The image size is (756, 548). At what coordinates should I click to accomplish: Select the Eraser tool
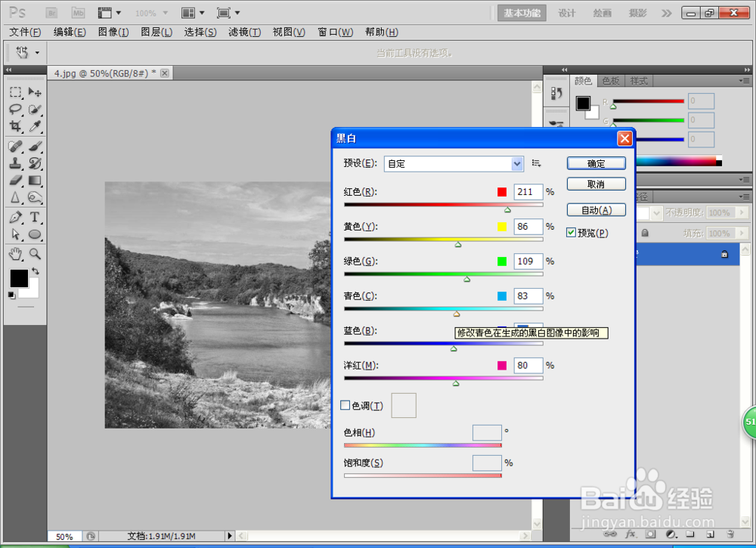tap(15, 180)
